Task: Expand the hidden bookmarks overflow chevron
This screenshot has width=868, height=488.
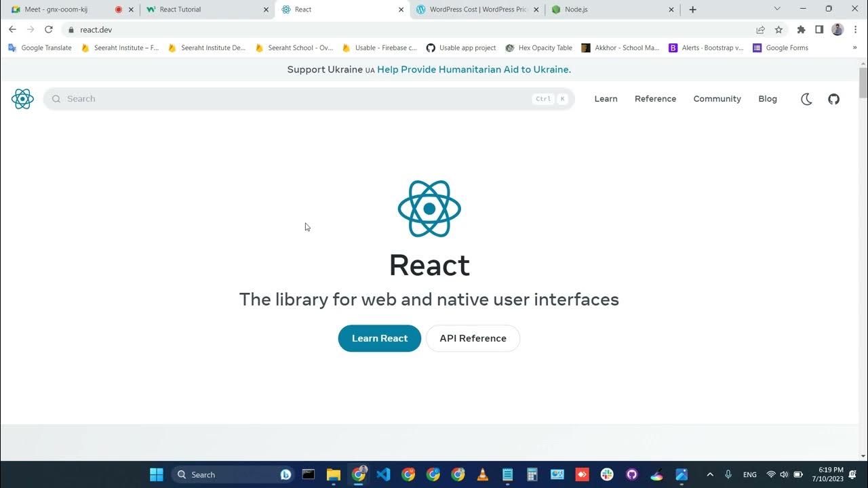Action: coord(855,48)
